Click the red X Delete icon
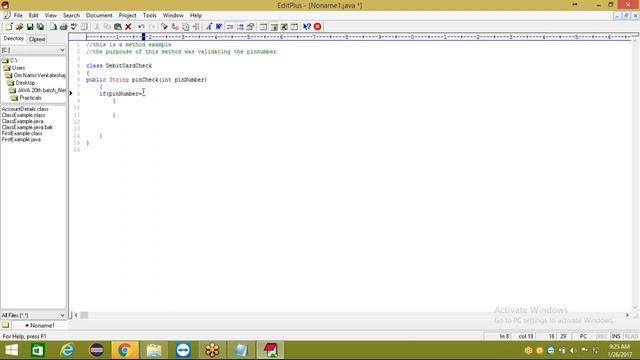 pos(128,27)
